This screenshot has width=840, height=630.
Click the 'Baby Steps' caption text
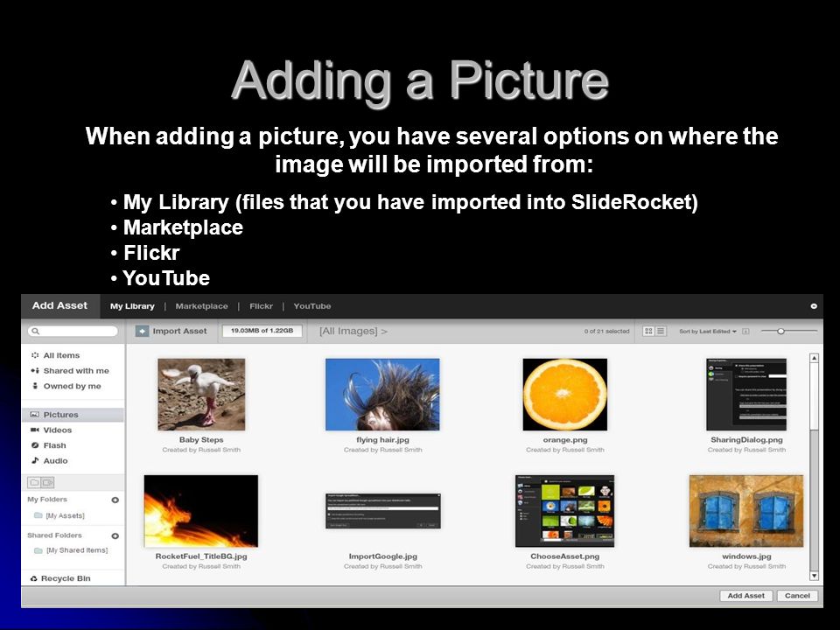[201, 440]
